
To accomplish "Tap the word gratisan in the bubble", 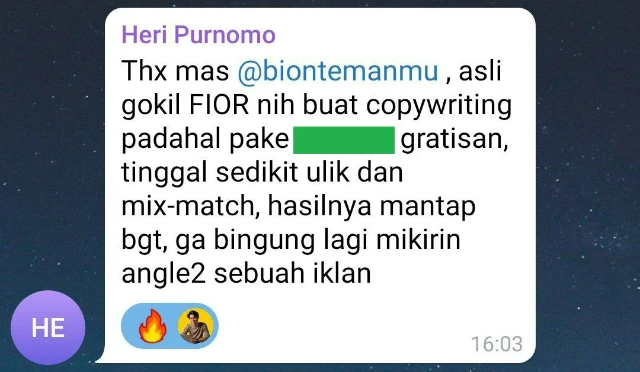I will 454,140.
